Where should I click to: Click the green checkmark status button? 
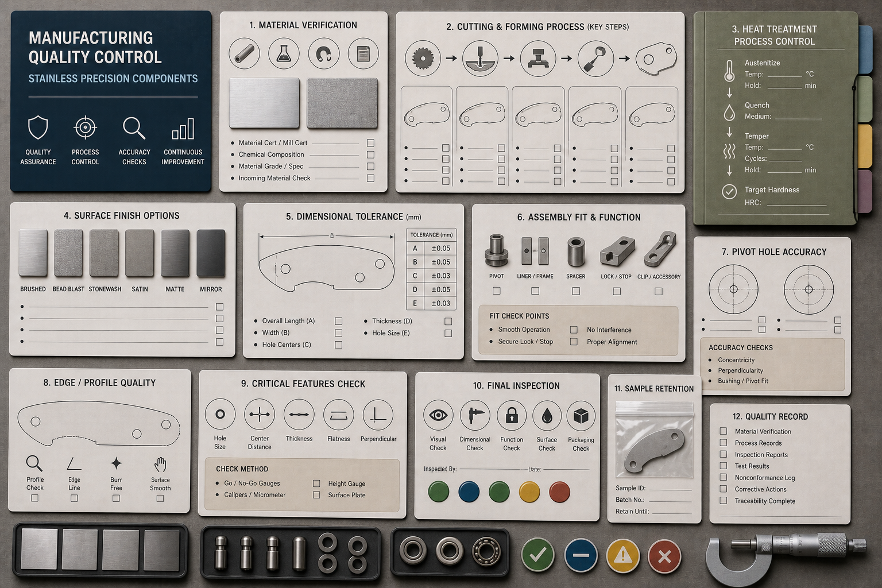tap(537, 555)
